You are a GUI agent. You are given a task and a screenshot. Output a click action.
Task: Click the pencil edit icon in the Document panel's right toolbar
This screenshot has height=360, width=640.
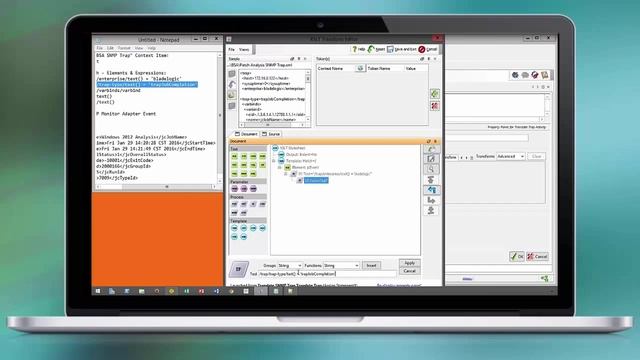pyautogui.click(x=431, y=159)
